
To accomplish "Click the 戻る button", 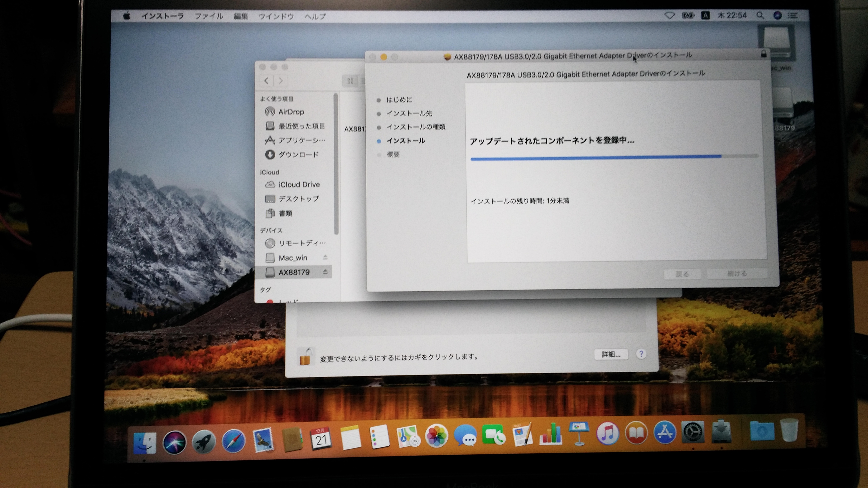I will [682, 274].
